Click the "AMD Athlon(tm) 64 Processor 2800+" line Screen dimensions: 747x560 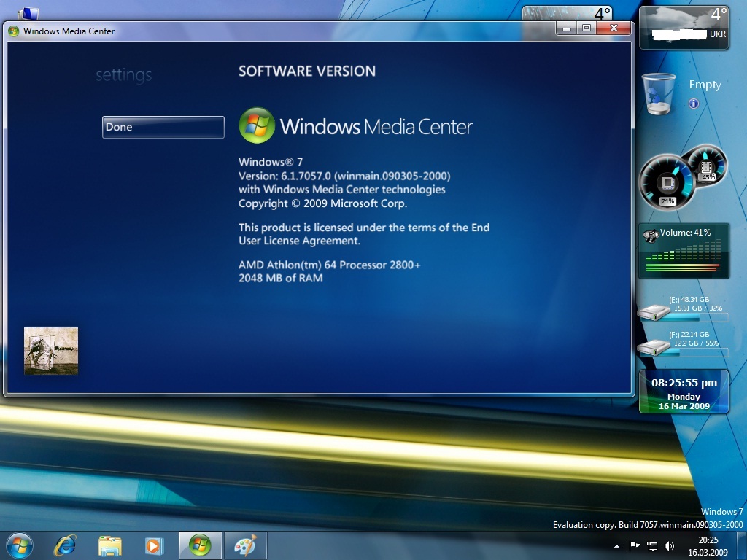[x=330, y=265]
